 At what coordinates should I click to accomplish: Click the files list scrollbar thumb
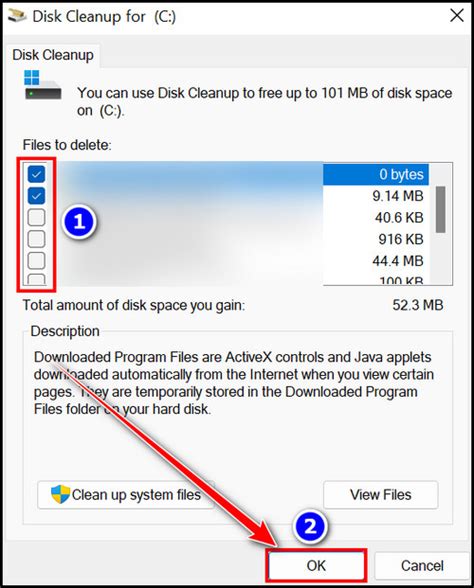[441, 209]
